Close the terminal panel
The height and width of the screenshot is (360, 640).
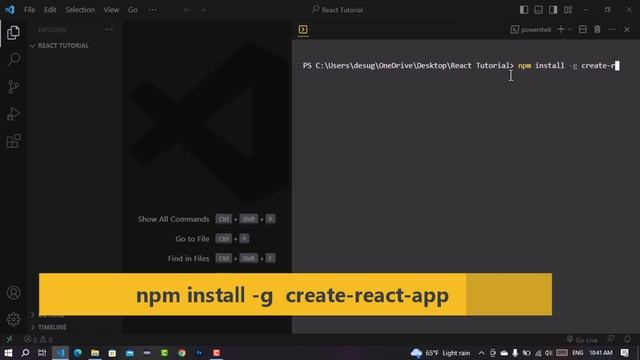click(627, 29)
